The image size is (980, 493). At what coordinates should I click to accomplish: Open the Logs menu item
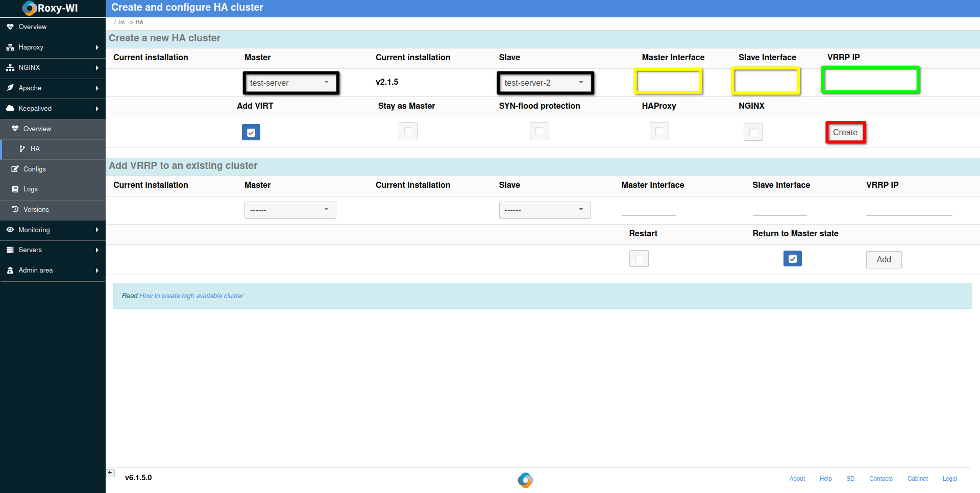[x=31, y=189]
